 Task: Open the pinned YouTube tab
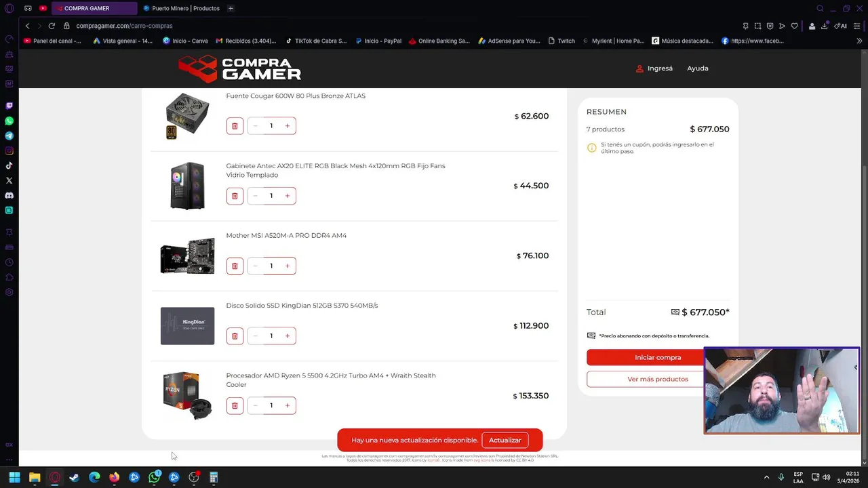(43, 8)
